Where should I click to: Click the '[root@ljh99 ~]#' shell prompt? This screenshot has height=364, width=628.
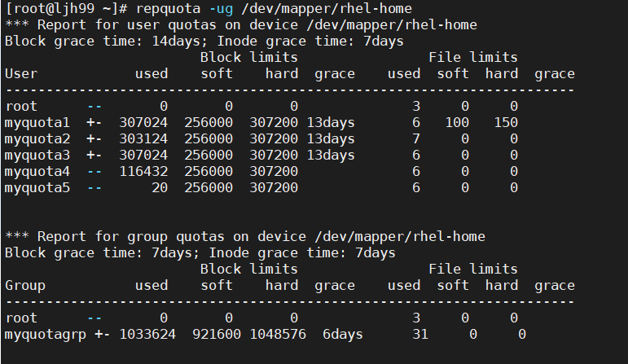point(67,9)
